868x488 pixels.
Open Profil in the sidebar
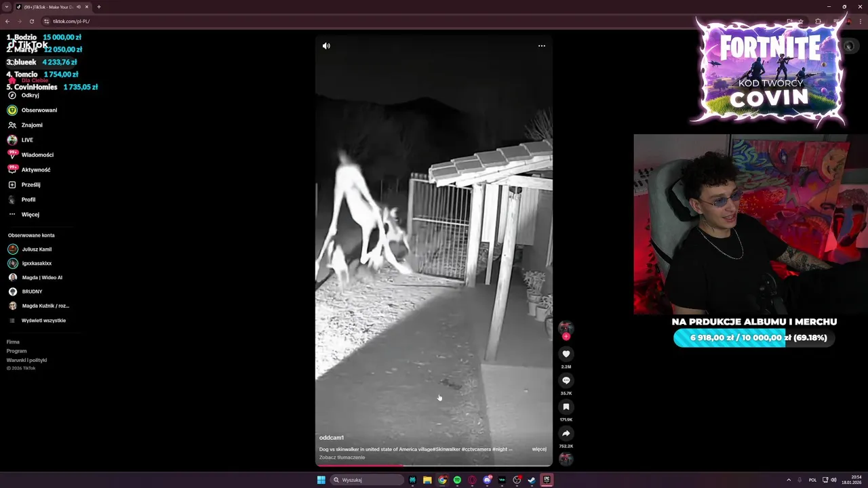click(x=22, y=200)
